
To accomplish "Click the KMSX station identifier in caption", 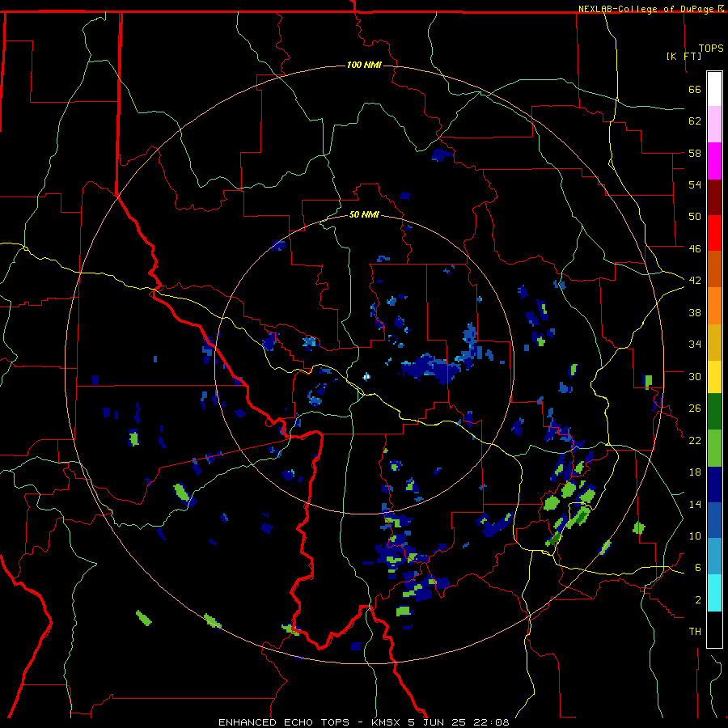I will point(385,722).
